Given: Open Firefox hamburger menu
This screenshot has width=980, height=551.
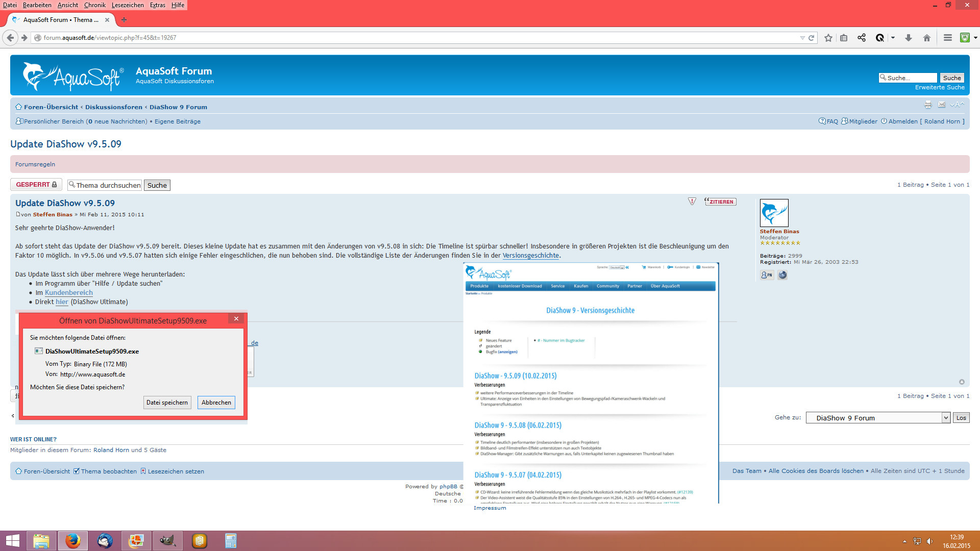Looking at the screenshot, I should pyautogui.click(x=948, y=38).
